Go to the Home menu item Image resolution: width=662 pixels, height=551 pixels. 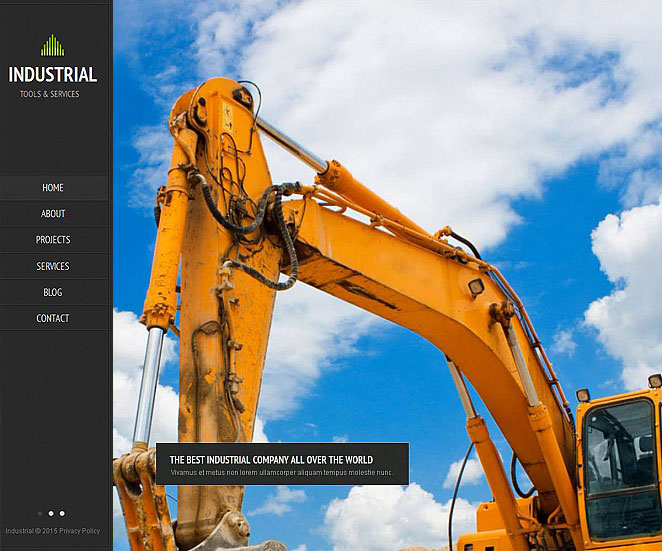[53, 188]
